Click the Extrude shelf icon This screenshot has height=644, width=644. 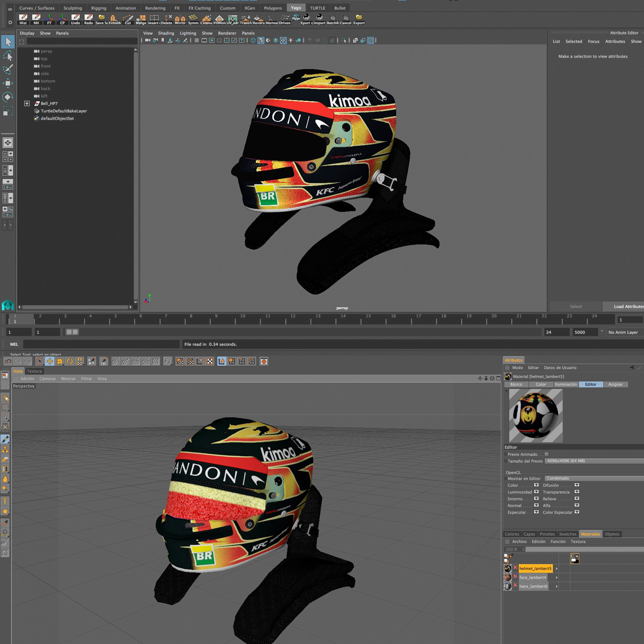(115, 19)
